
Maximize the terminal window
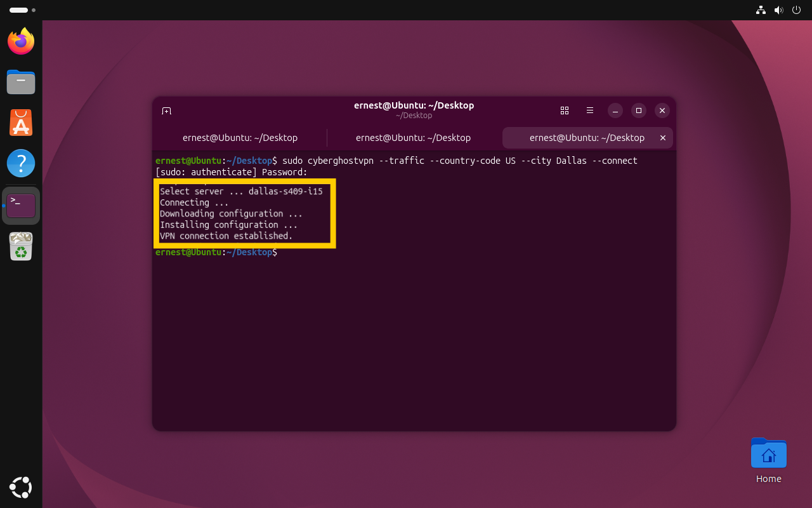pyautogui.click(x=639, y=110)
